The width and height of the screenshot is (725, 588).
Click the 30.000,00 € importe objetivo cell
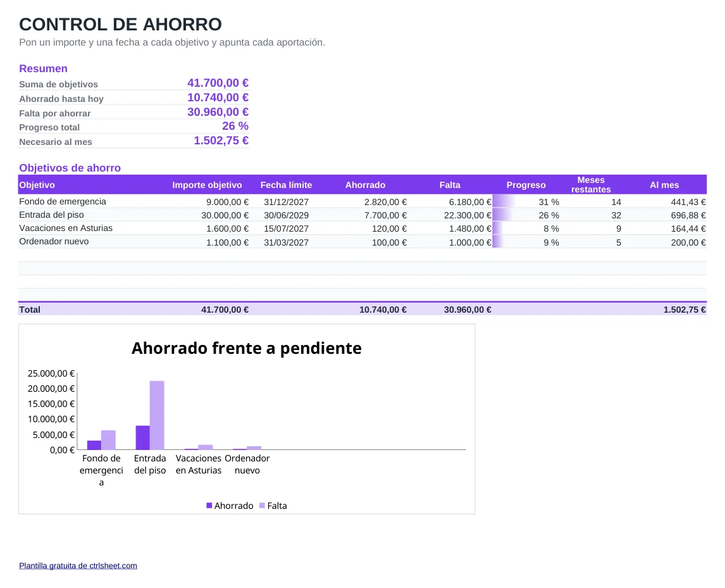pyautogui.click(x=225, y=216)
